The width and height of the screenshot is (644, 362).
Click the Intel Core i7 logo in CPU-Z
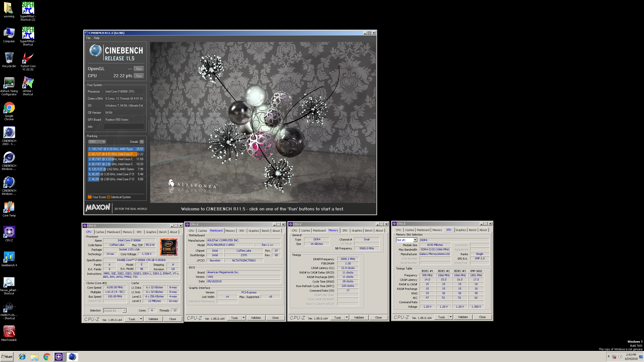tap(169, 247)
